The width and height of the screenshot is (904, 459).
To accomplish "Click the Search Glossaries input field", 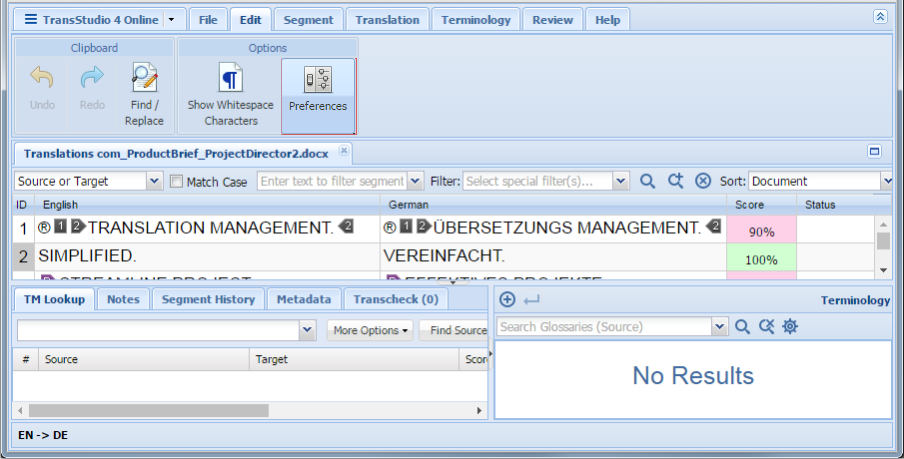I will [x=604, y=327].
